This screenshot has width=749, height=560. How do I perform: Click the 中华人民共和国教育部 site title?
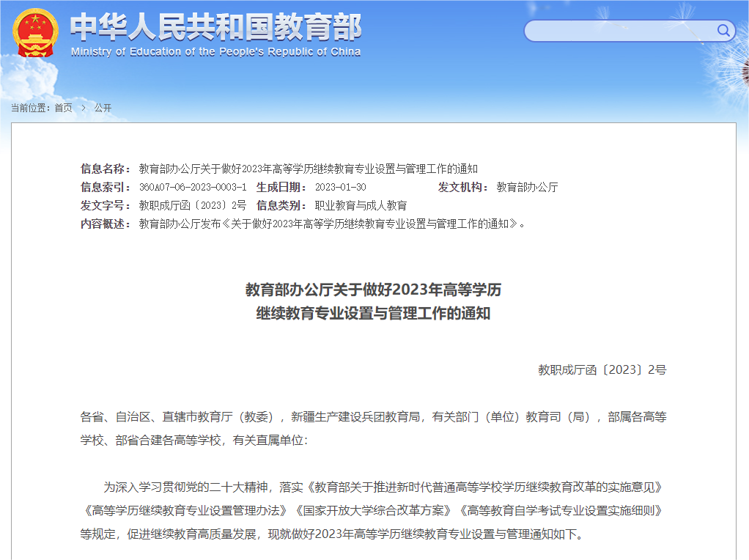[215, 28]
